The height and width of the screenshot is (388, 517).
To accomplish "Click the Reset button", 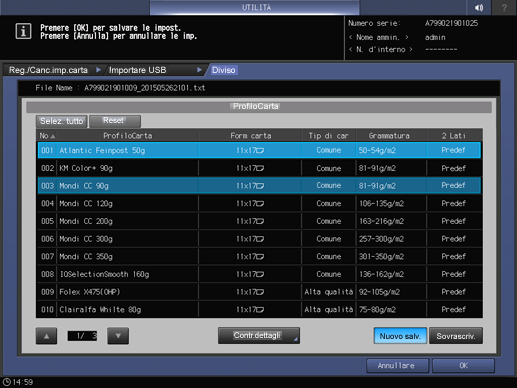I will click(x=115, y=121).
